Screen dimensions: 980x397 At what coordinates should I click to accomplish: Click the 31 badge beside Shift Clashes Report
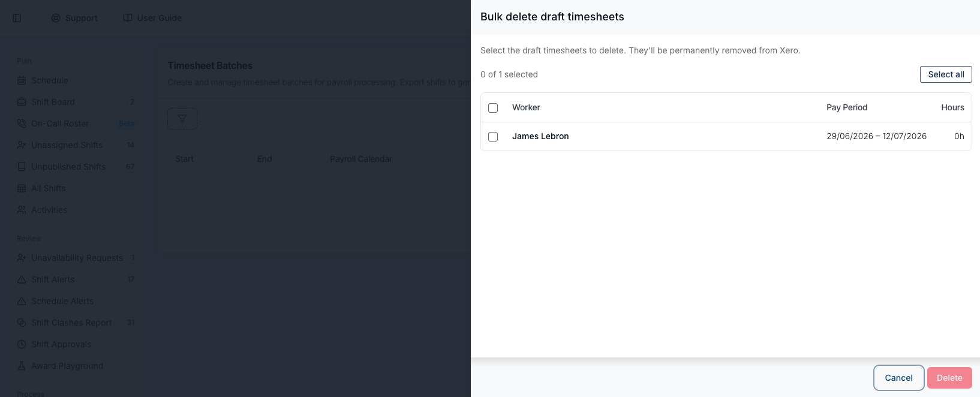(131, 323)
